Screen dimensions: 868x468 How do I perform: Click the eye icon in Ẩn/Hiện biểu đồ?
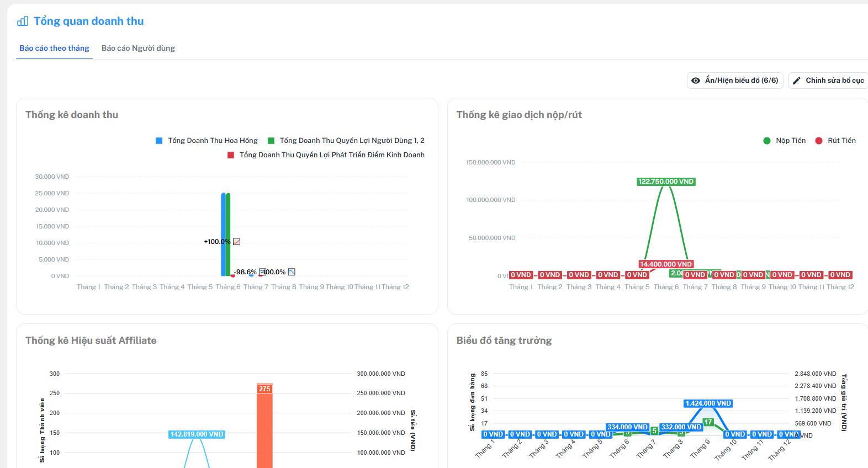tap(696, 81)
